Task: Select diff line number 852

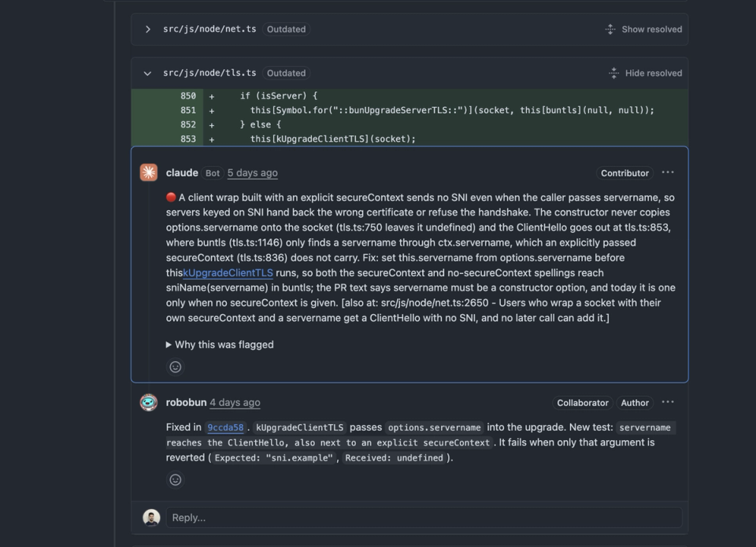Action: click(188, 125)
